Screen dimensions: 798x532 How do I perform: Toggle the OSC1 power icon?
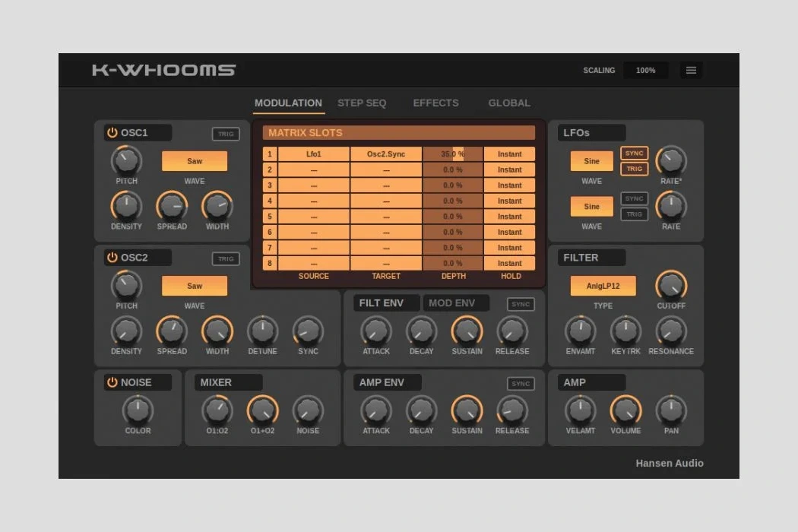[x=112, y=133]
